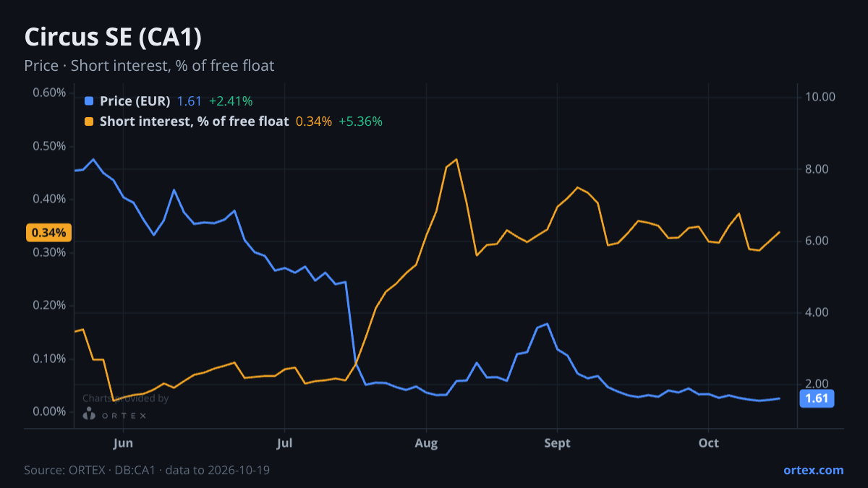The height and width of the screenshot is (488, 868).
Task: Click the 0.60% left axis label
Action: [49, 93]
